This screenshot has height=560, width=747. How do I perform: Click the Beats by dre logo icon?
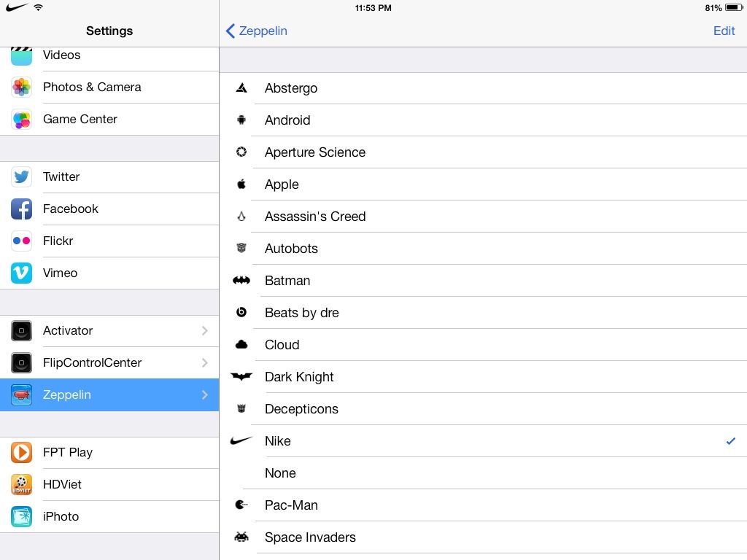tap(241, 312)
